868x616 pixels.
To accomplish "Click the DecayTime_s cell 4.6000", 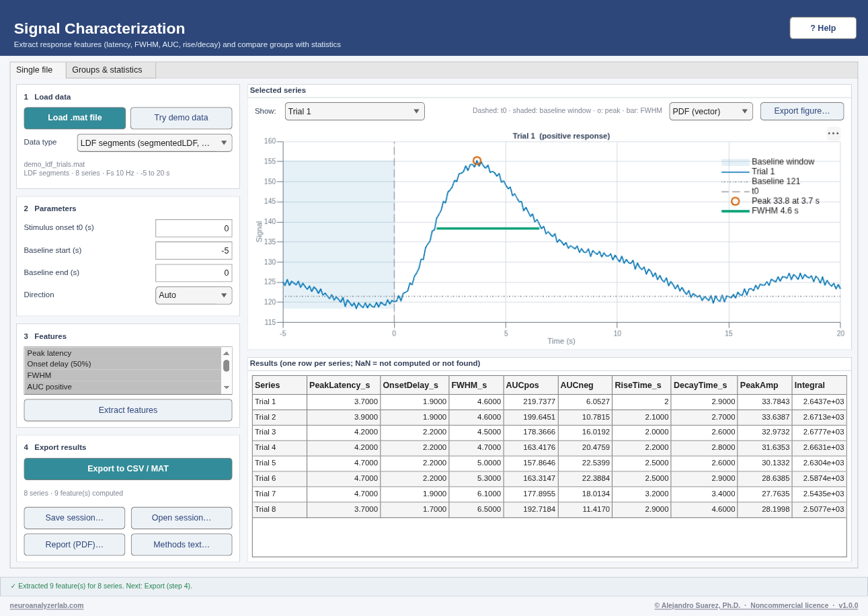I will 704,510.
